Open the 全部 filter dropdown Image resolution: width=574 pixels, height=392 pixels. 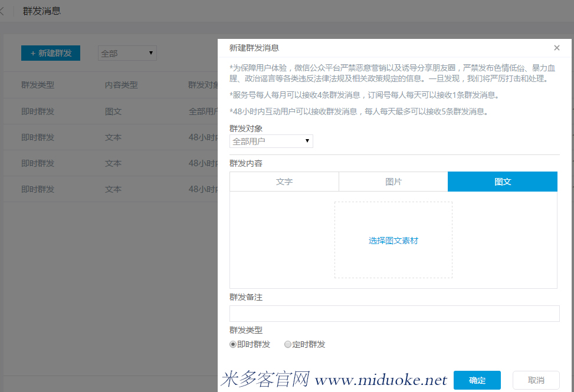point(127,53)
